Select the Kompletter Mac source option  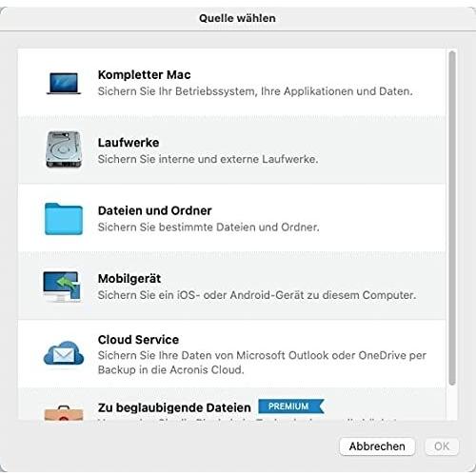[231, 83]
